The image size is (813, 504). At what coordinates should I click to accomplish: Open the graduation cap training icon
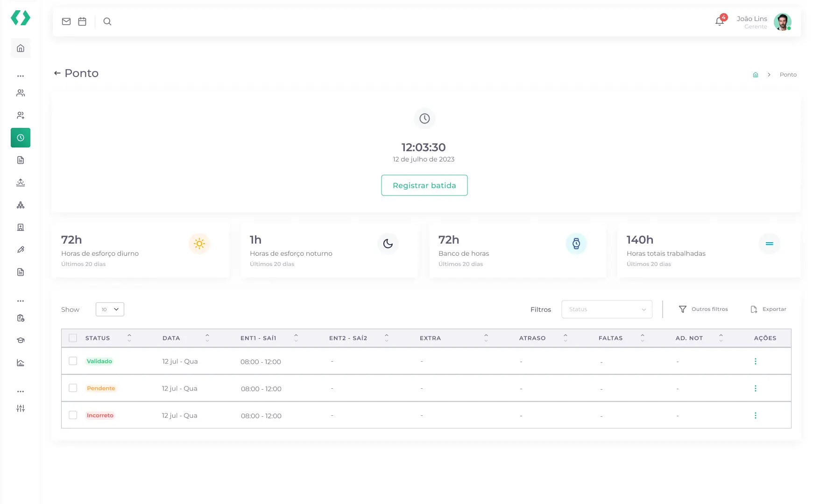coord(21,340)
